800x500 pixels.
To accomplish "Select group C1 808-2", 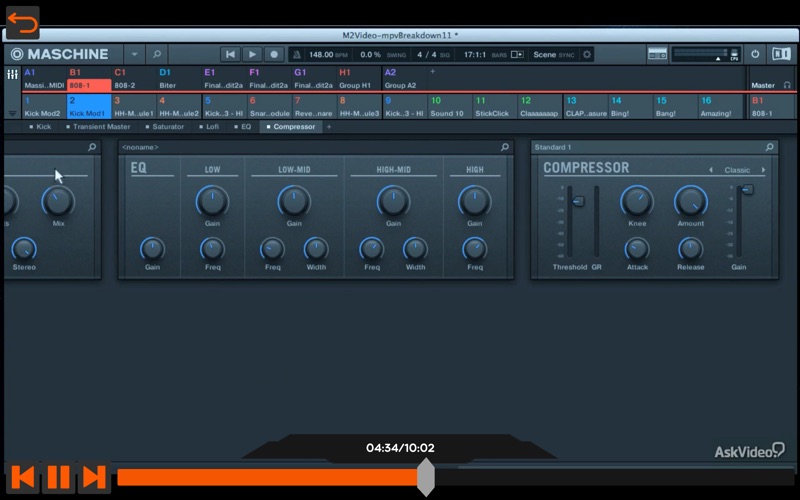I will pos(134,79).
